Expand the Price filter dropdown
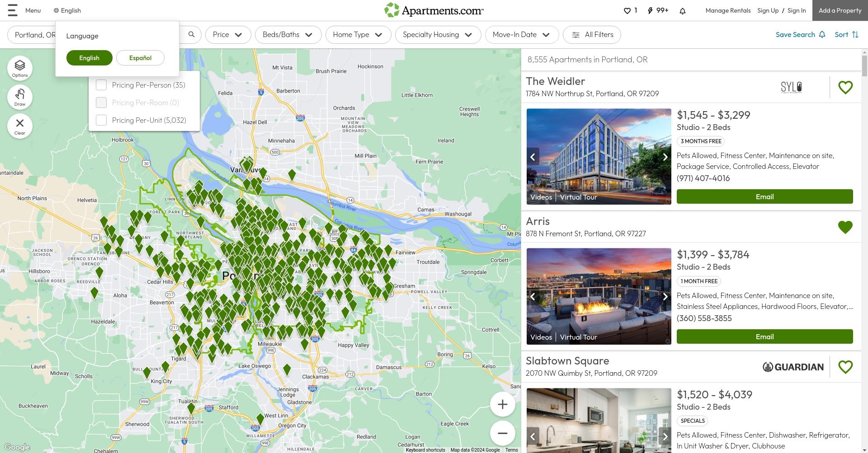The image size is (868, 453). (228, 35)
